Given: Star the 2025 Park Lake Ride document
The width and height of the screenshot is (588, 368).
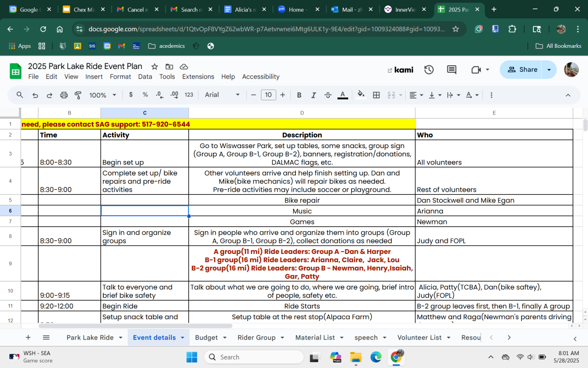Looking at the screenshot, I should [x=155, y=67].
